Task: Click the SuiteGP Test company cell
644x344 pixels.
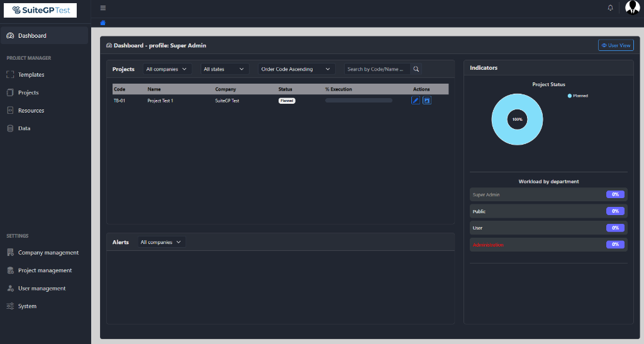Action: (x=227, y=101)
